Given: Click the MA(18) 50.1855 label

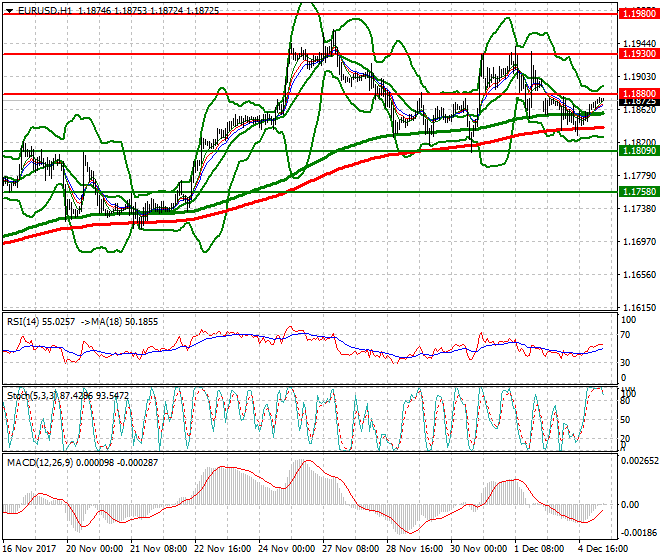Looking at the screenshot, I should [125, 322].
